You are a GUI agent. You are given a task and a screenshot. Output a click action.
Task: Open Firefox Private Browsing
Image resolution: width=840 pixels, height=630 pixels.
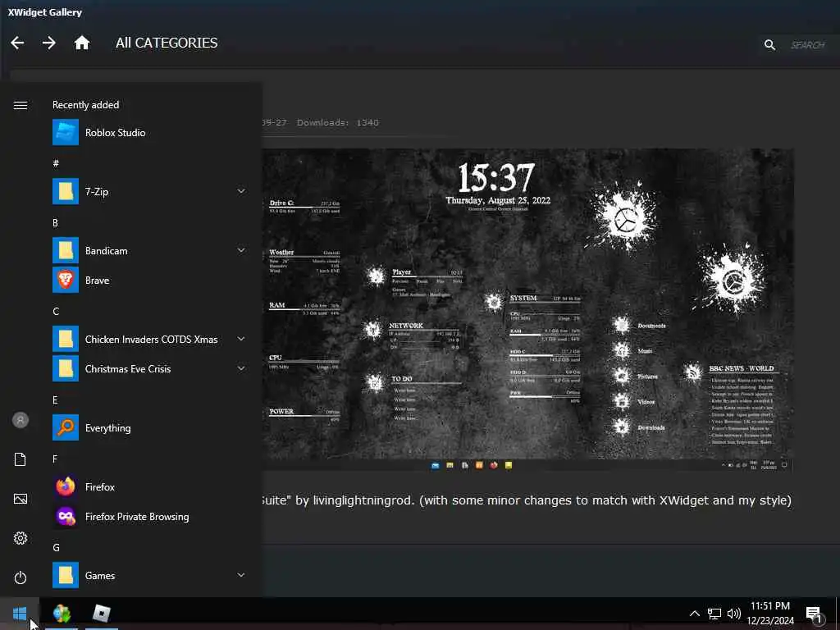tap(148, 517)
